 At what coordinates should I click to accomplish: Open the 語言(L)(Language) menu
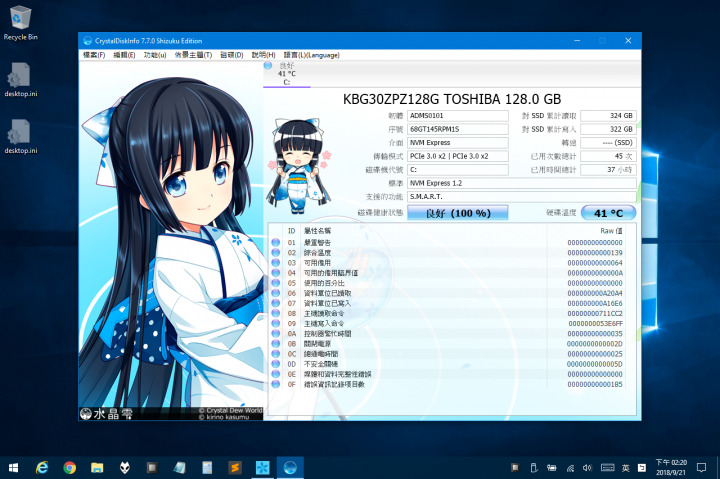(x=311, y=55)
